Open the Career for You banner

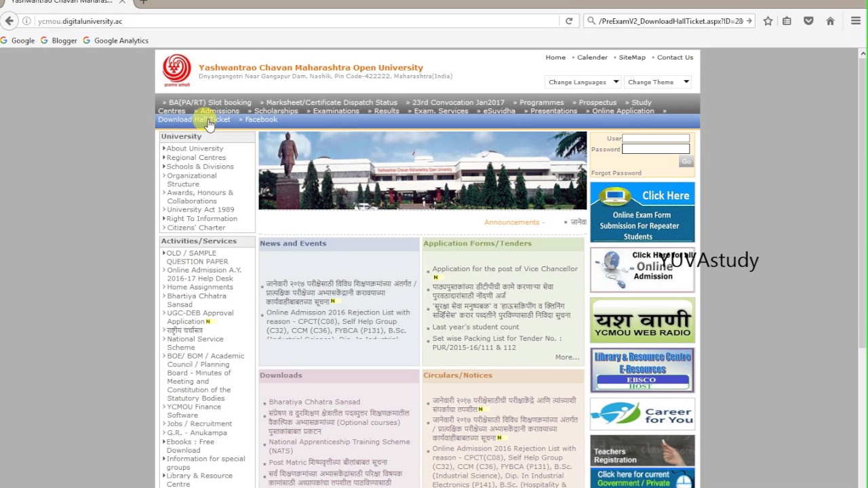pos(642,414)
